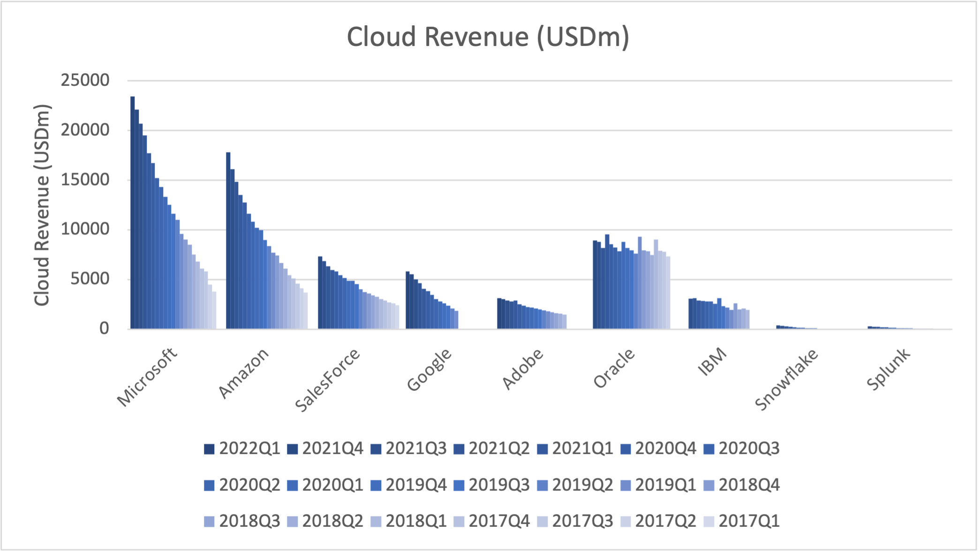This screenshot has width=980, height=554.
Task: Select the 2018Q4 legend entry text
Action: (x=749, y=485)
